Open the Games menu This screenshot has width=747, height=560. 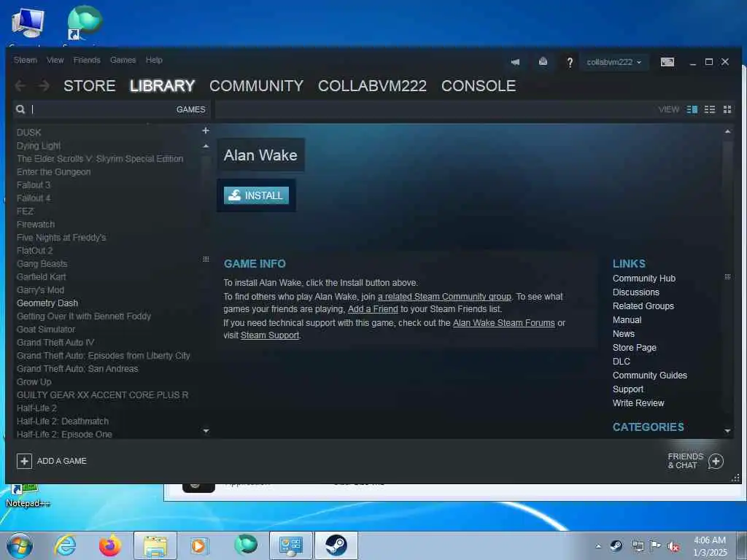point(123,60)
